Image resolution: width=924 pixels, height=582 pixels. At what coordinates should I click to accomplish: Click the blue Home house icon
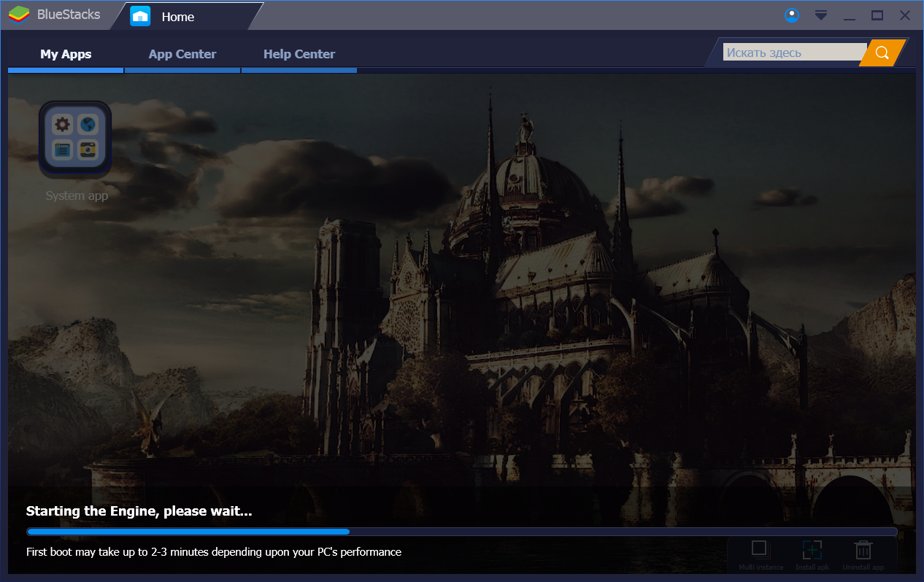[x=140, y=16]
